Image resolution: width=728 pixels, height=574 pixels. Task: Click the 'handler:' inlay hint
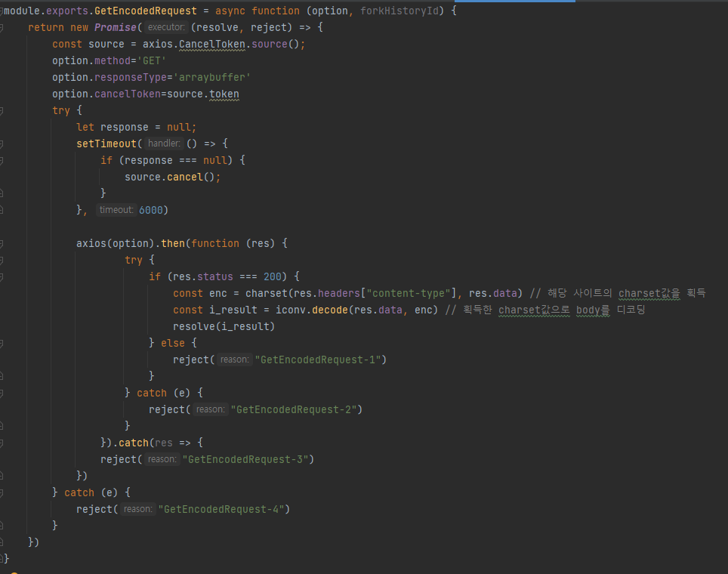[164, 143]
